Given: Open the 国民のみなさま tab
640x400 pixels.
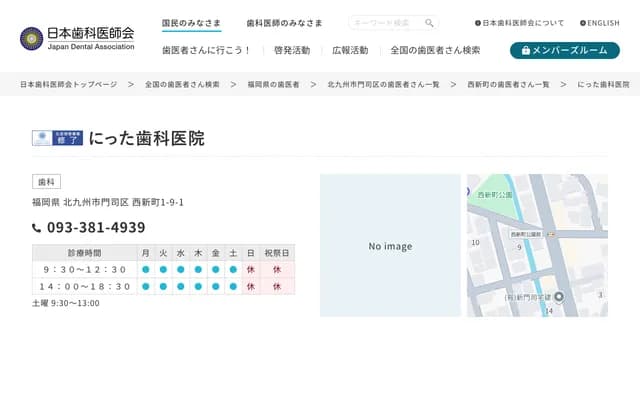Looking at the screenshot, I should click(x=191, y=23).
